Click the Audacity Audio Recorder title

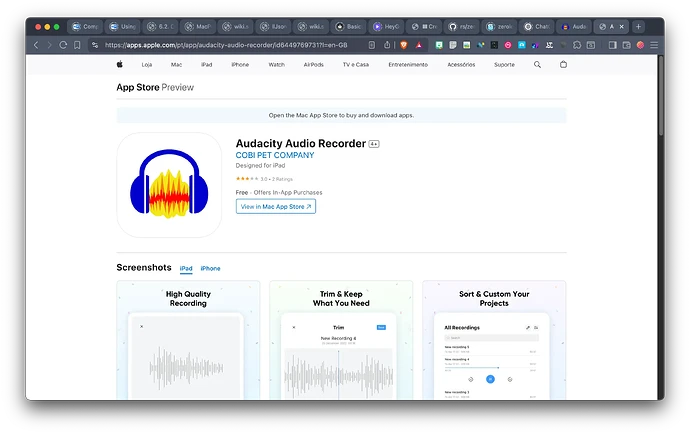301,143
